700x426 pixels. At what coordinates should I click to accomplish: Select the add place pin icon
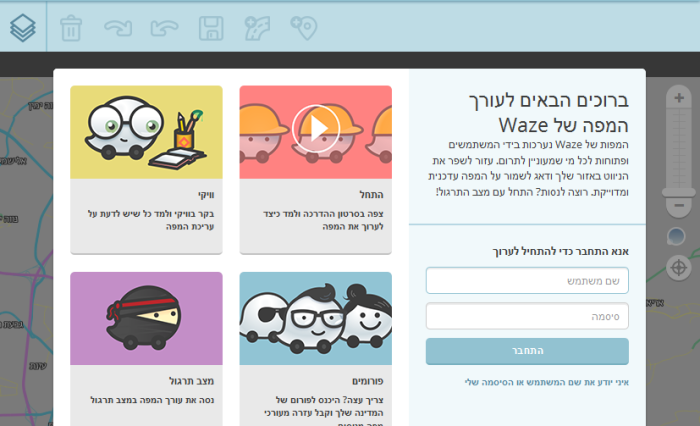[x=304, y=28]
